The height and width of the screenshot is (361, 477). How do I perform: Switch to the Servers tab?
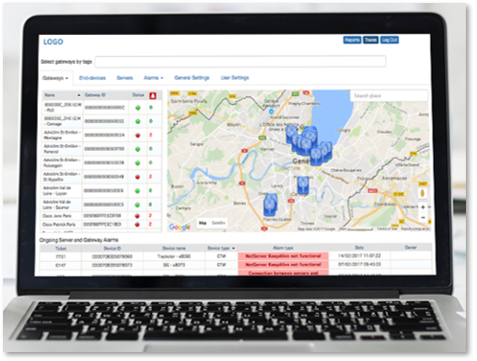pyautogui.click(x=125, y=78)
